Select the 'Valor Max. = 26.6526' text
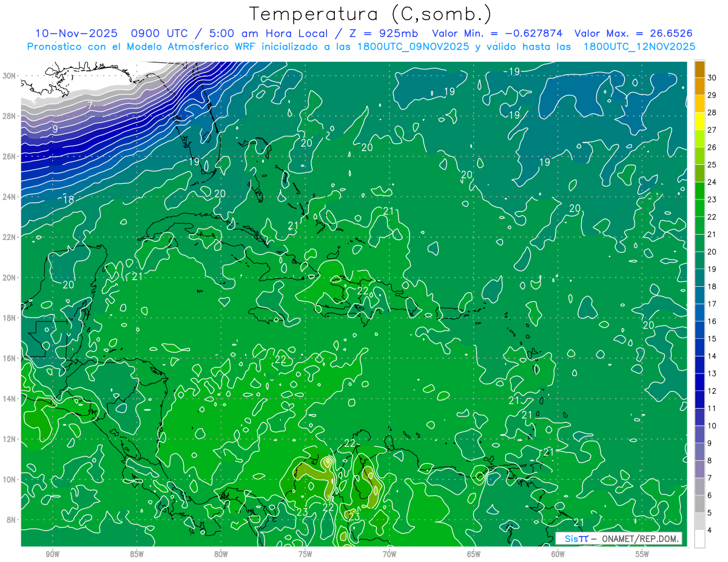The image size is (728, 562). [x=633, y=33]
